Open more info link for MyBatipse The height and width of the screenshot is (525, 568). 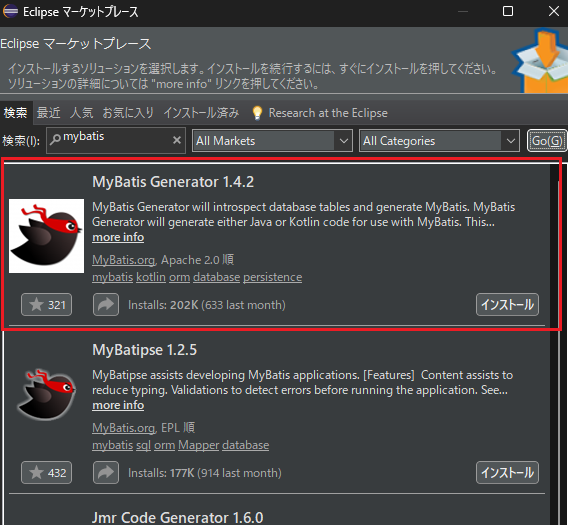[118, 405]
